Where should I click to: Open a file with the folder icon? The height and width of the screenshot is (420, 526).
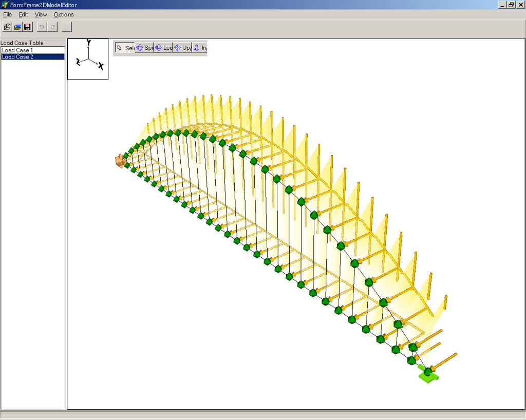point(17,27)
